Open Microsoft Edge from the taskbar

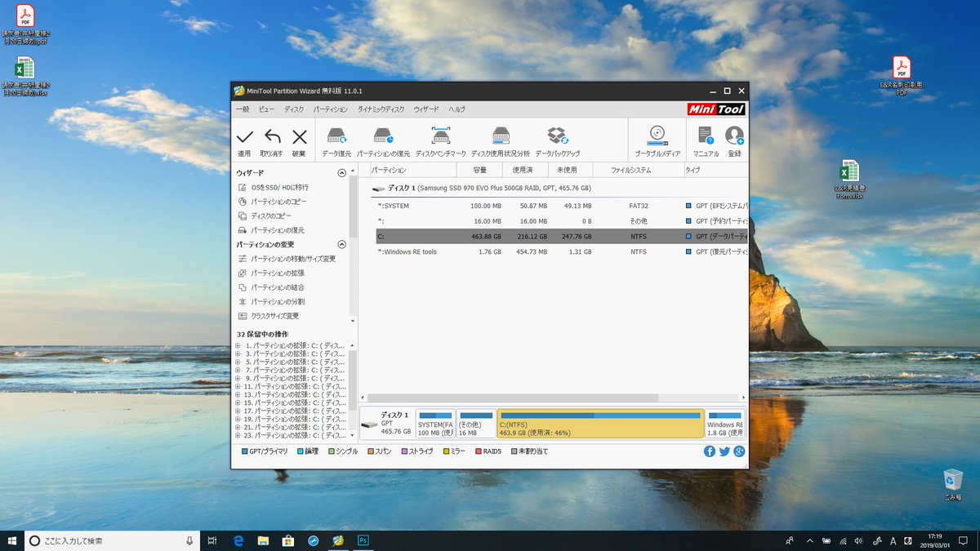pyautogui.click(x=238, y=540)
